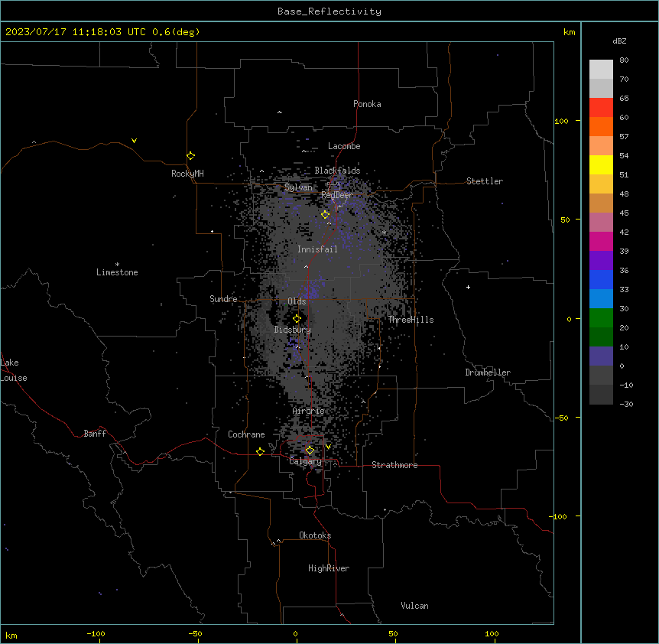Select the blue swatch between 36 and 33
The image size is (659, 644).
click(x=601, y=279)
